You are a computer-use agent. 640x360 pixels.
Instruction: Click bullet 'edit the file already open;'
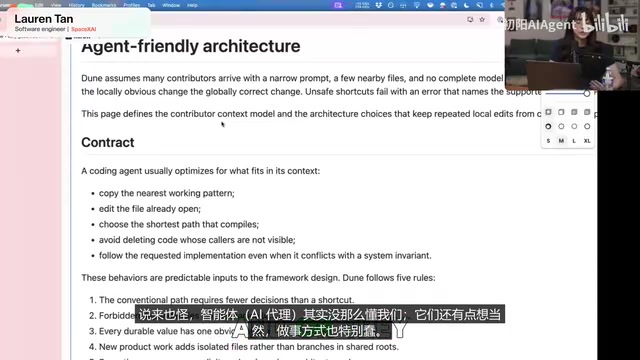(150, 209)
